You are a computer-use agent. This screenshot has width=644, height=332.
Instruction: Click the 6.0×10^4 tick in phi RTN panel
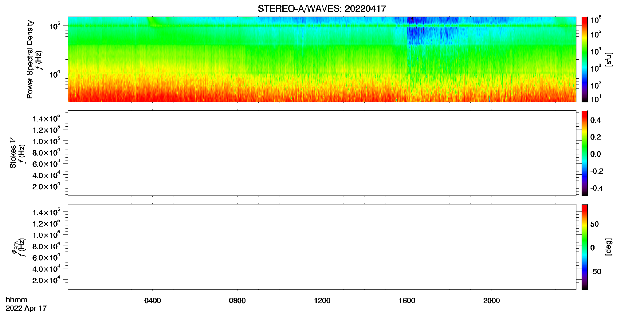point(46,257)
